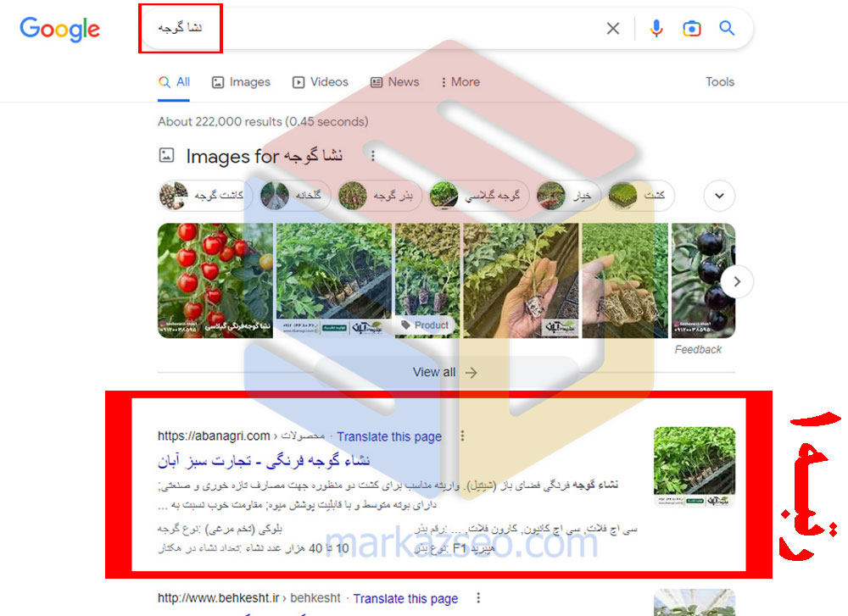Screen dimensions: 848x616
Task: Open three-dot options for behkesht result
Action: pyautogui.click(x=478, y=597)
